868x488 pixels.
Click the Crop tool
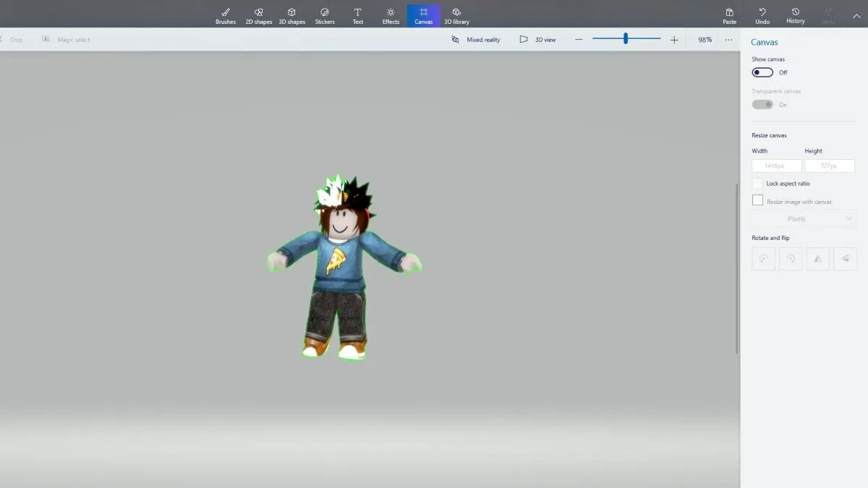pyautogui.click(x=12, y=40)
